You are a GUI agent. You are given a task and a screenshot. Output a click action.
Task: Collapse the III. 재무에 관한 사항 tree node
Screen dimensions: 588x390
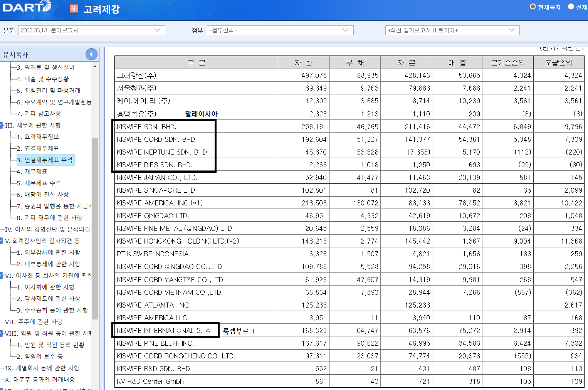point(2,125)
